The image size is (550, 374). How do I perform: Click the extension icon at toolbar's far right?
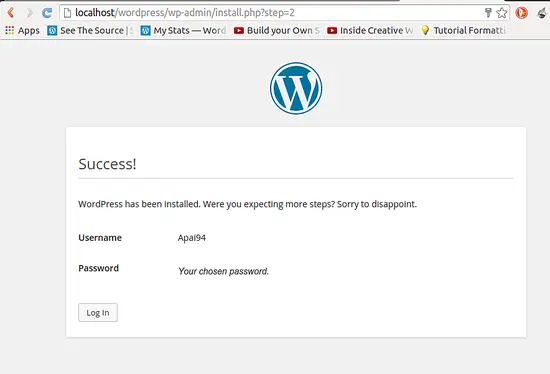click(x=542, y=13)
